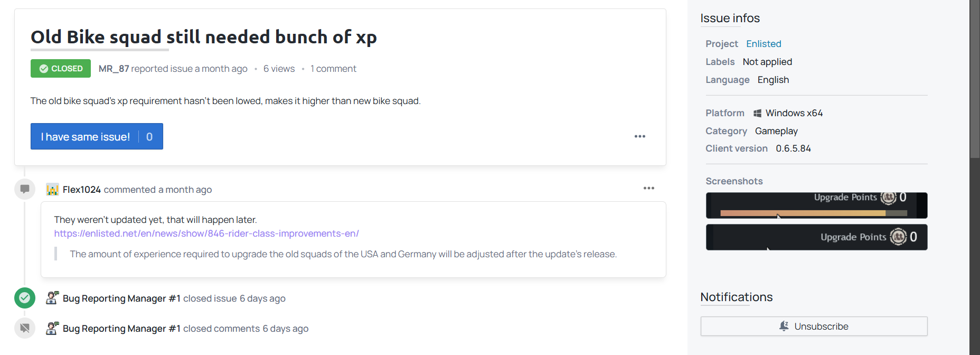Click the same-issue vote counter showing 0
980x355 pixels.
[x=149, y=137]
